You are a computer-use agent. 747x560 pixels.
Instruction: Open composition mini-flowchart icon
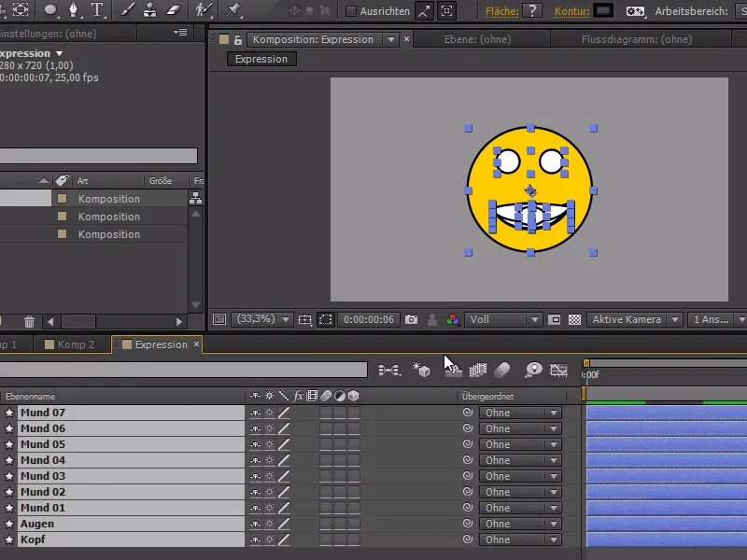click(x=389, y=370)
